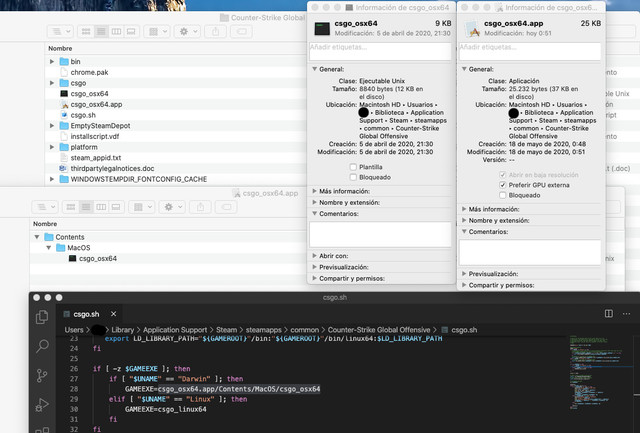Toggle Bloqueado checkbox in csgo_osx64.app info
Screen dimensions: 640x433
point(502,195)
